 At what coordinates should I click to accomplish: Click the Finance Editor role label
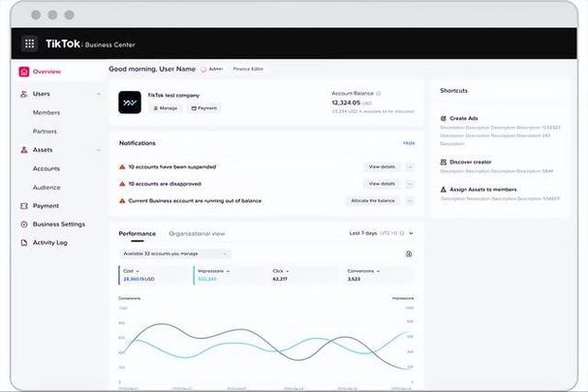click(248, 69)
